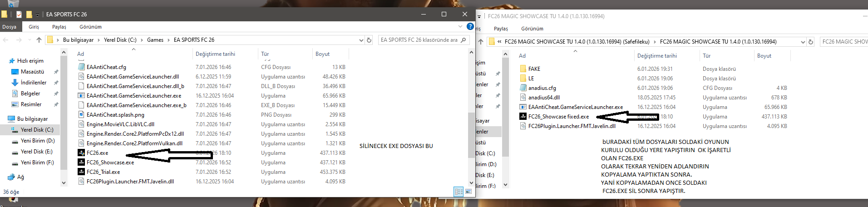The width and height of the screenshot is (868, 207).
Task: Select İndirilenler in the left navigation pane
Action: tap(34, 83)
